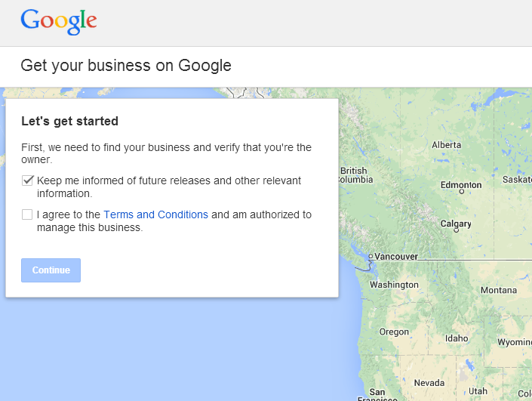The height and width of the screenshot is (401, 532).
Task: Click Nevada on the map
Action: (429, 383)
